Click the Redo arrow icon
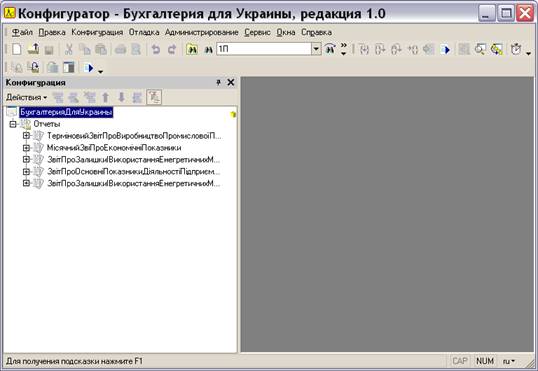 tap(172, 49)
